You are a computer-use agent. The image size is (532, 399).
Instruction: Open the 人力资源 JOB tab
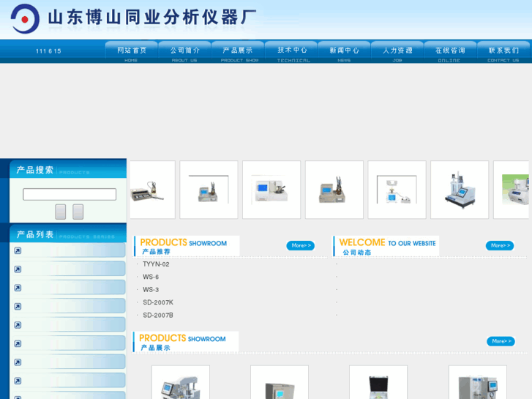pos(397,52)
